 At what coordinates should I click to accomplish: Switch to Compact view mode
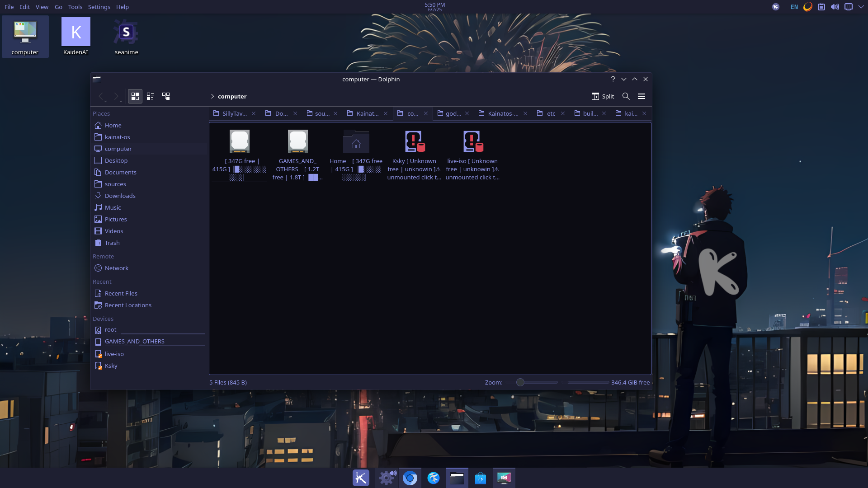[x=151, y=96]
